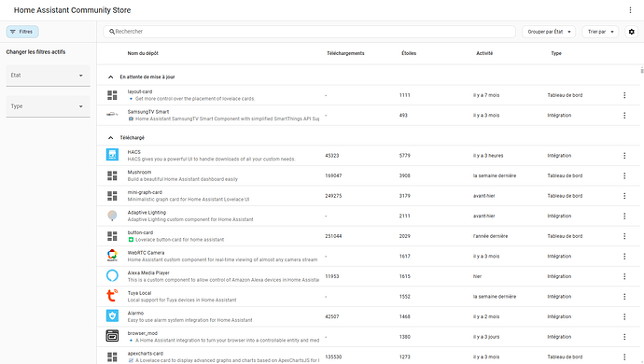Click the HACS repository icon
This screenshot has height=364, width=644.
coord(112,155)
